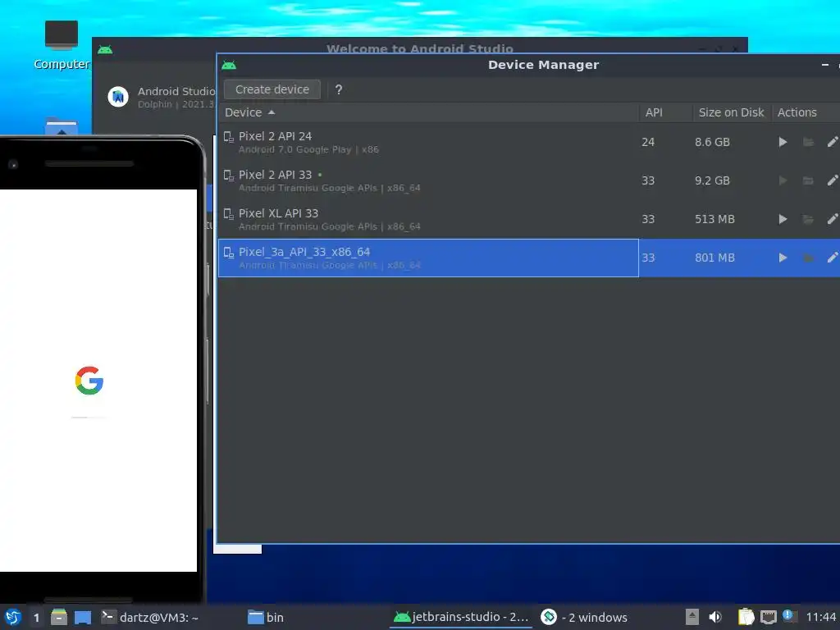Screen dimensions: 840x630
Task: Click the Android icon in the Welcome window title bar
Action: [105, 50]
